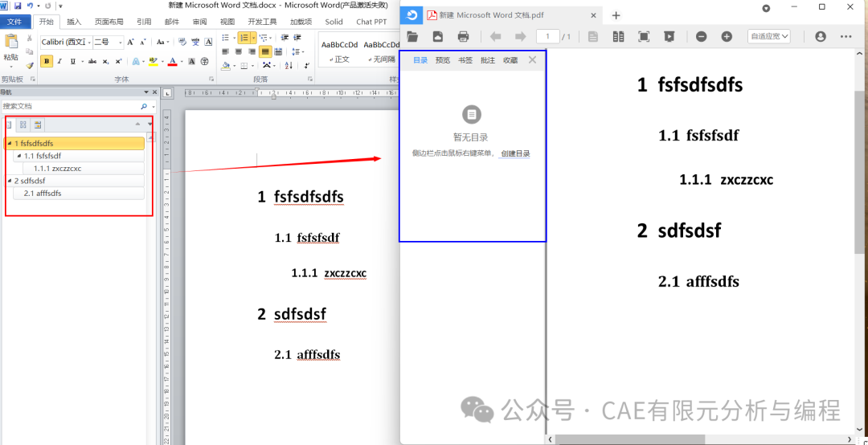
Task: Click the Cut scissors icon in Word
Action: pyautogui.click(x=30, y=39)
